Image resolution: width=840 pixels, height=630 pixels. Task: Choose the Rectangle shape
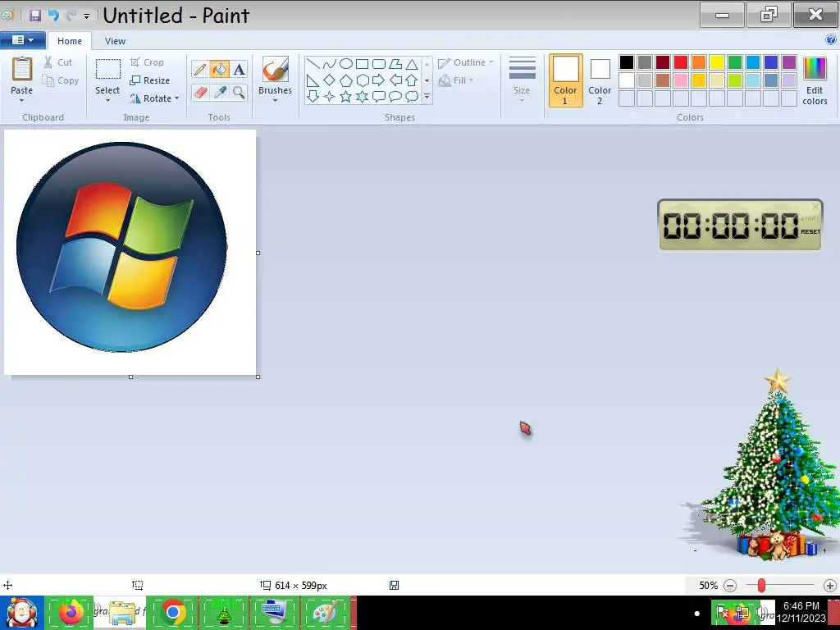(362, 64)
